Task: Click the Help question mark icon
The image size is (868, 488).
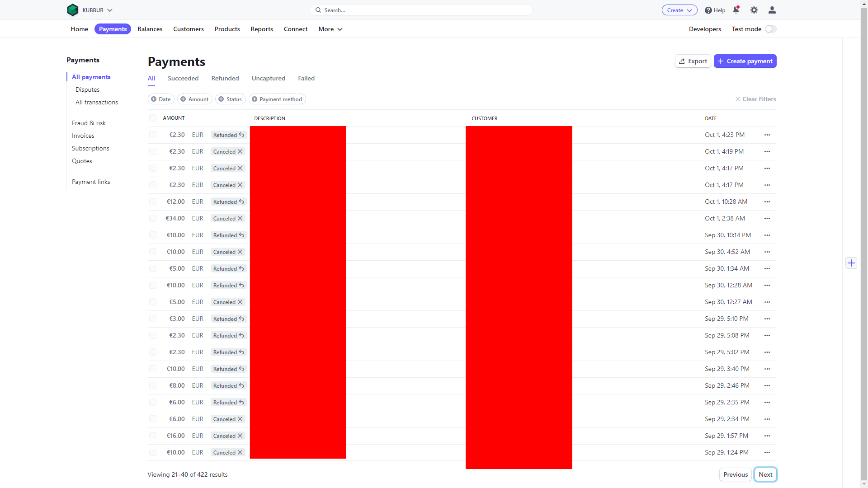Action: pyautogui.click(x=708, y=10)
